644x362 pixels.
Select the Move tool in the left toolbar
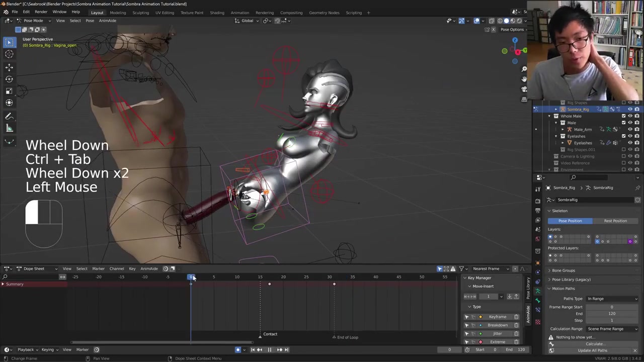click(9, 67)
